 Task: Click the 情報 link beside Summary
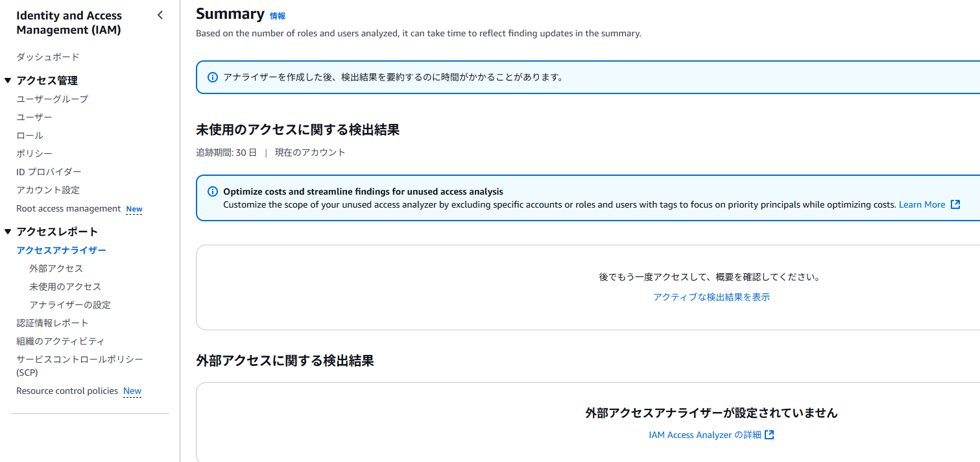278,16
